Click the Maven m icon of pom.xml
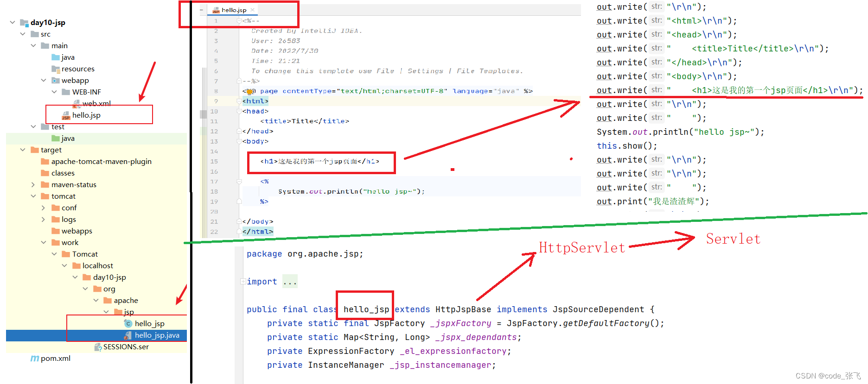The height and width of the screenshot is (384, 868). click(x=35, y=359)
